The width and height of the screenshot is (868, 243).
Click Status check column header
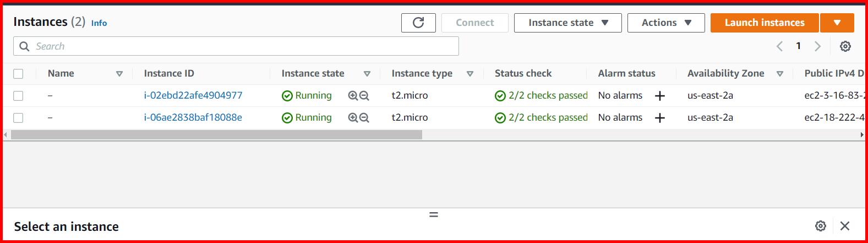[523, 73]
